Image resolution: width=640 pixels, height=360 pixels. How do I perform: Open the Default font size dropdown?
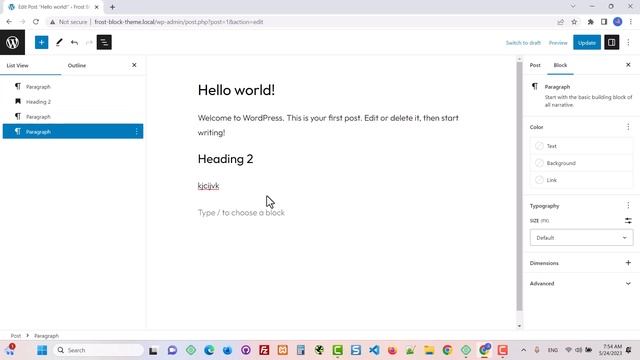coord(581,238)
